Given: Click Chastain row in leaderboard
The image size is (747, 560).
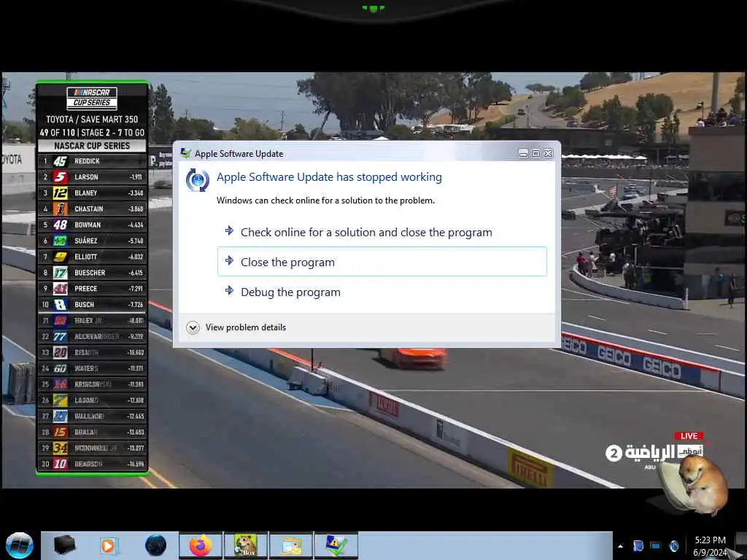Looking at the screenshot, I should [92, 209].
